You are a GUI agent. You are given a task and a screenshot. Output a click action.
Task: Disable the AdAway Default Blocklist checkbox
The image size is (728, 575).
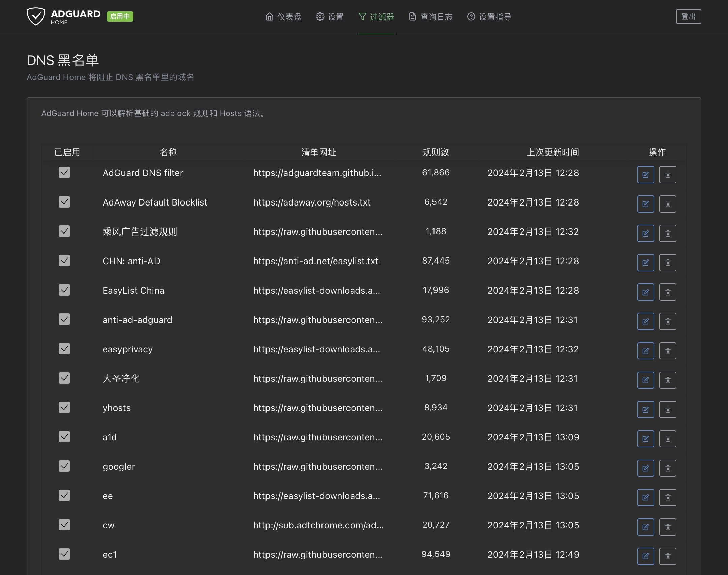click(64, 202)
